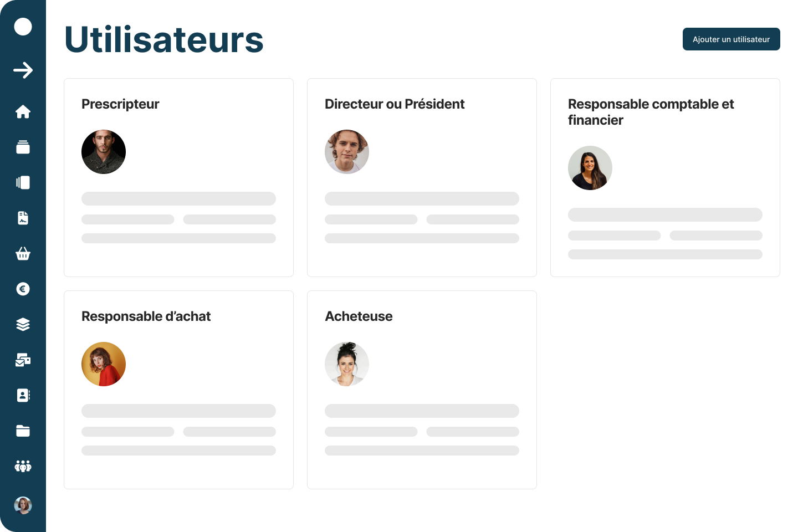Screen dimensions: 798x532
Task: Click the Ajouter un utilisateur button
Action: coord(731,39)
